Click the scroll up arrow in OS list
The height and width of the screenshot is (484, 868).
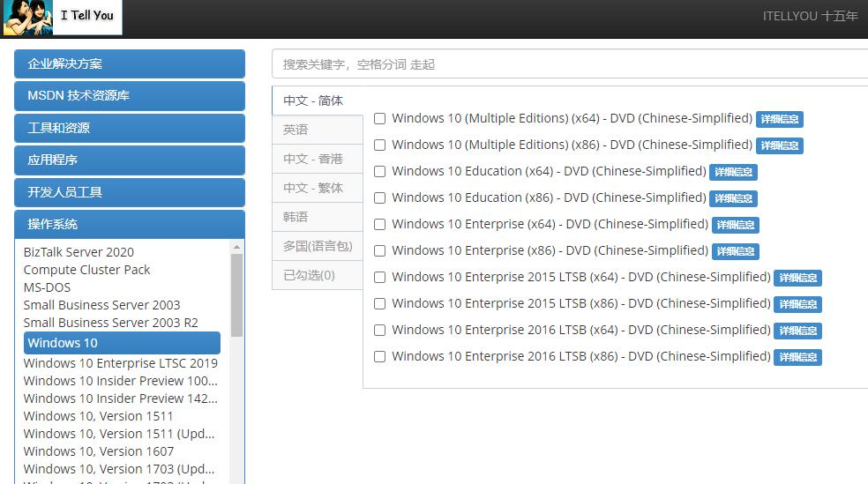click(x=236, y=247)
